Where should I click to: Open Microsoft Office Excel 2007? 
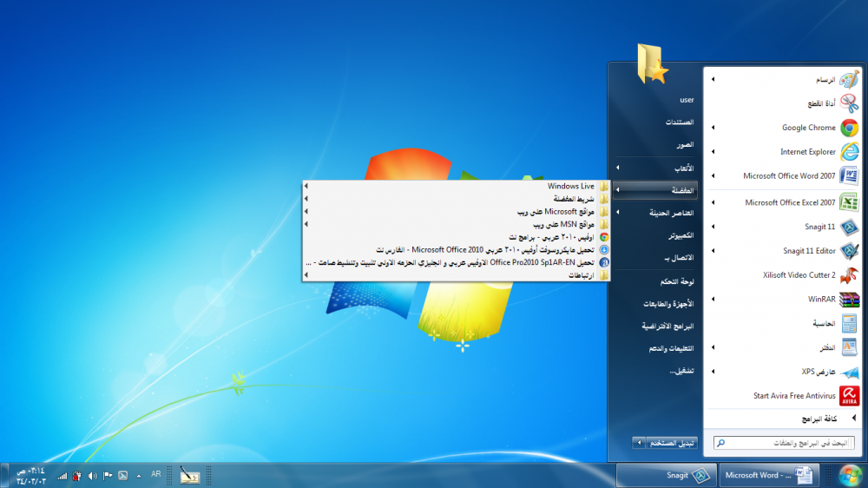788,202
